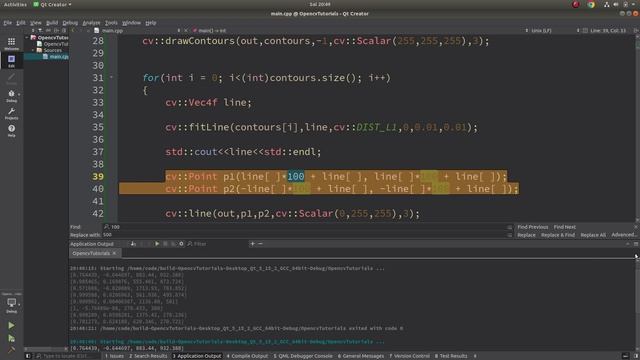
Task: Open Projects mode wrench icon
Action: click(11, 113)
